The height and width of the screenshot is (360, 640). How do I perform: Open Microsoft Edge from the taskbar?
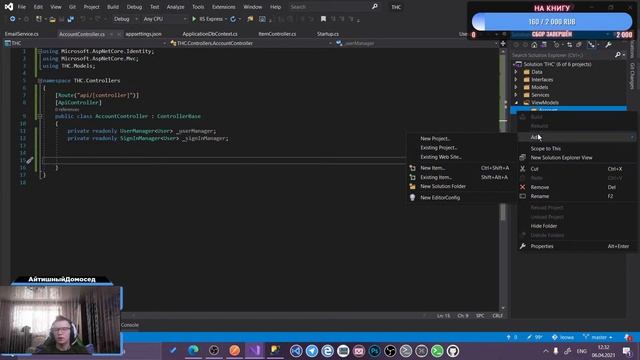tap(193, 351)
